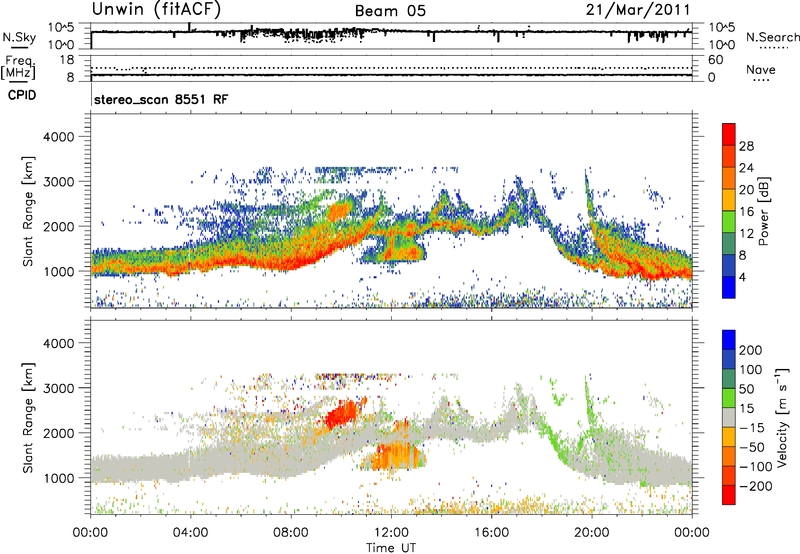Click the blue top of velocity colorbar
This screenshot has width=800, height=554.
pos(729,339)
